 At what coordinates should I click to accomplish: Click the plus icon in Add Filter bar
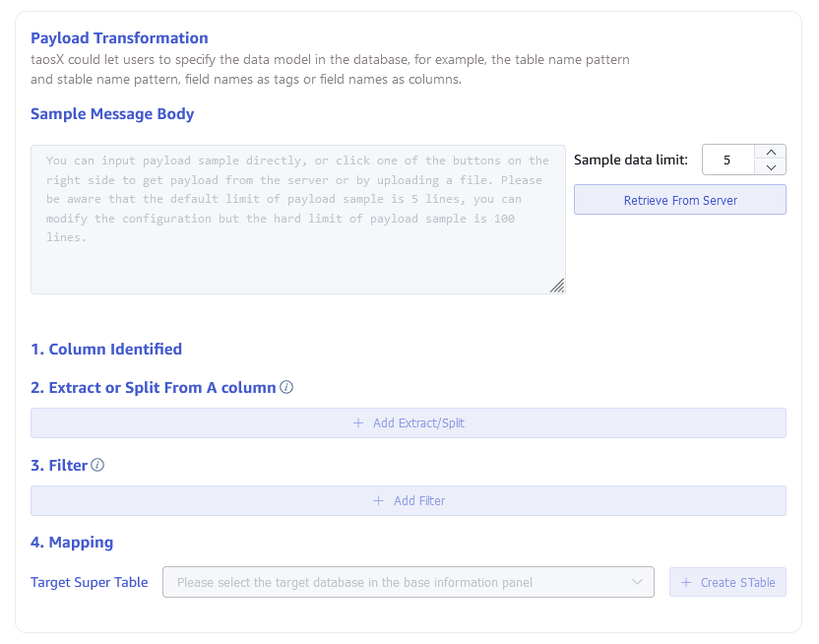[379, 501]
